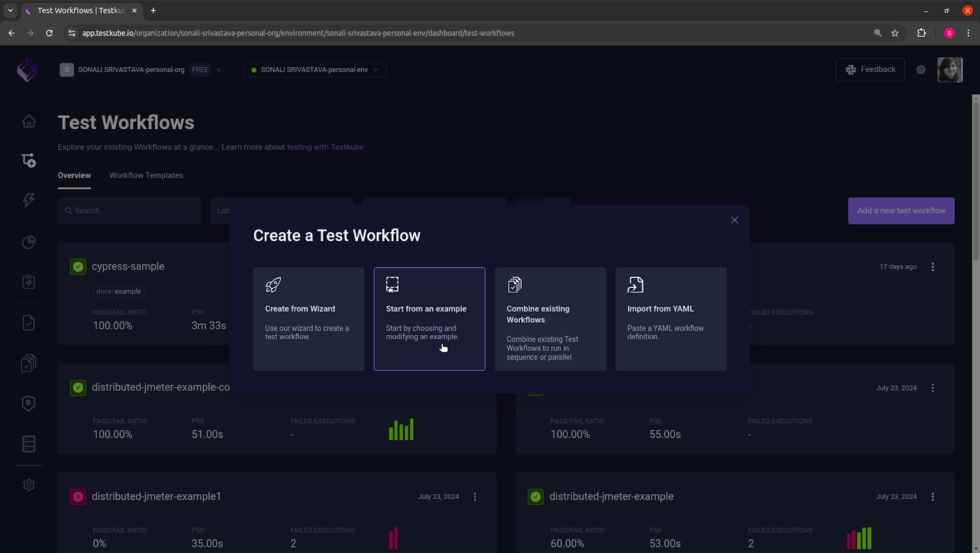Click the browser extensions puzzle icon
This screenshot has width=980, height=553.
(x=921, y=33)
